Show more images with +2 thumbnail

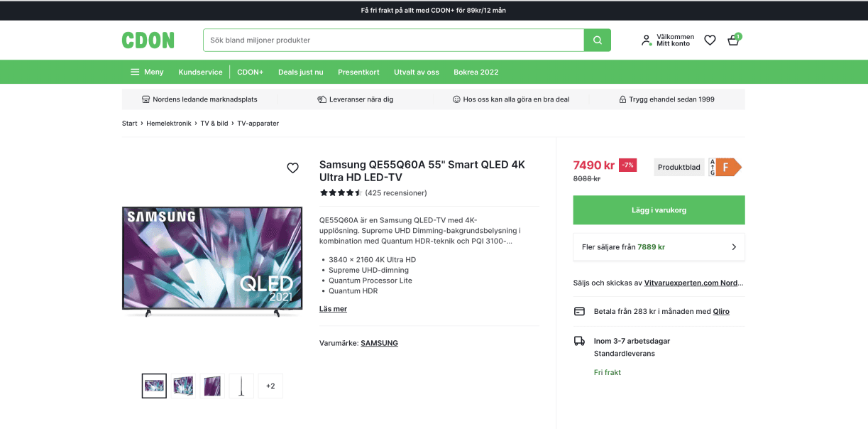tap(270, 386)
